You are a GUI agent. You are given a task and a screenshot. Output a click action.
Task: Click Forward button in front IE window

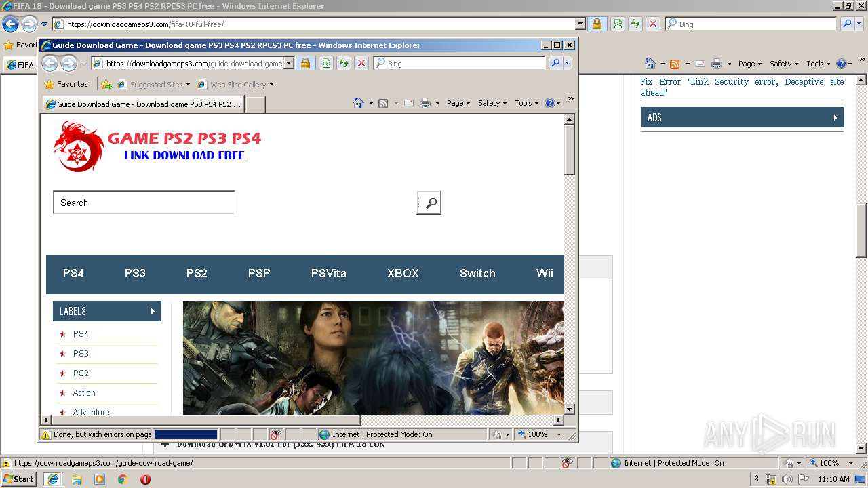tap(68, 64)
